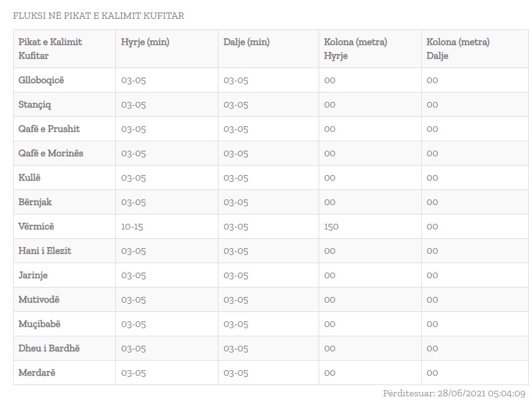Select the Stançiq row label

coord(34,104)
